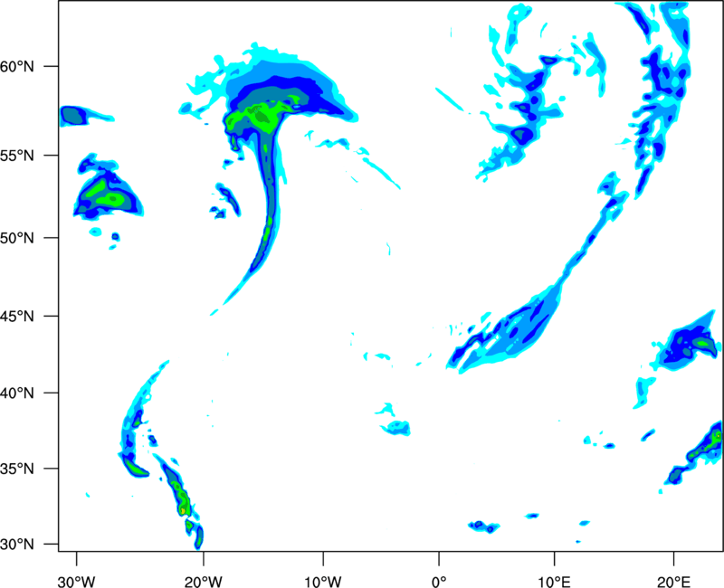Click the 50°N latitude label
Viewport: 724px width, 588px height.
tap(17, 238)
